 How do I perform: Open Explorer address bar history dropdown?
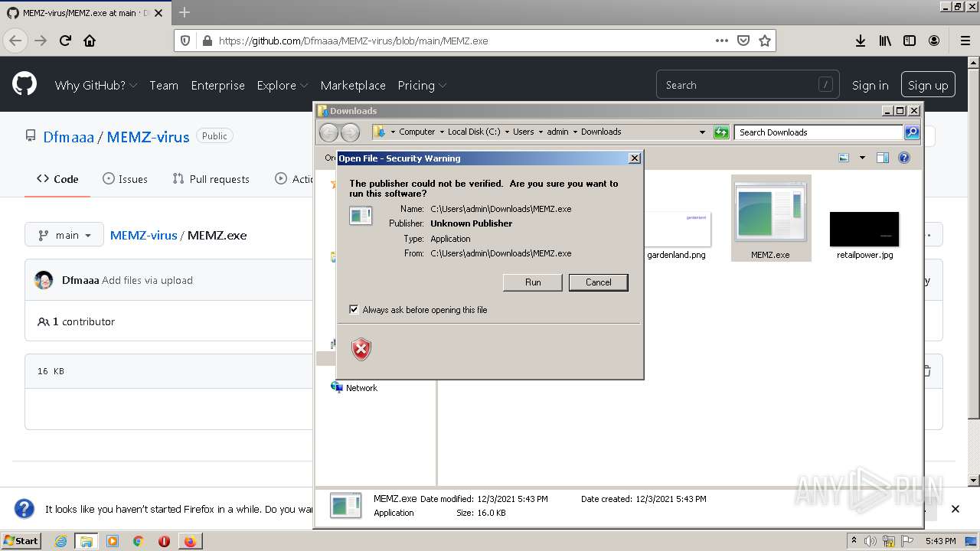click(x=702, y=132)
